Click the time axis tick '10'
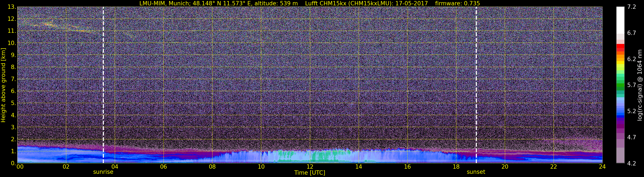This screenshot has width=644, height=177. pyautogui.click(x=261, y=167)
